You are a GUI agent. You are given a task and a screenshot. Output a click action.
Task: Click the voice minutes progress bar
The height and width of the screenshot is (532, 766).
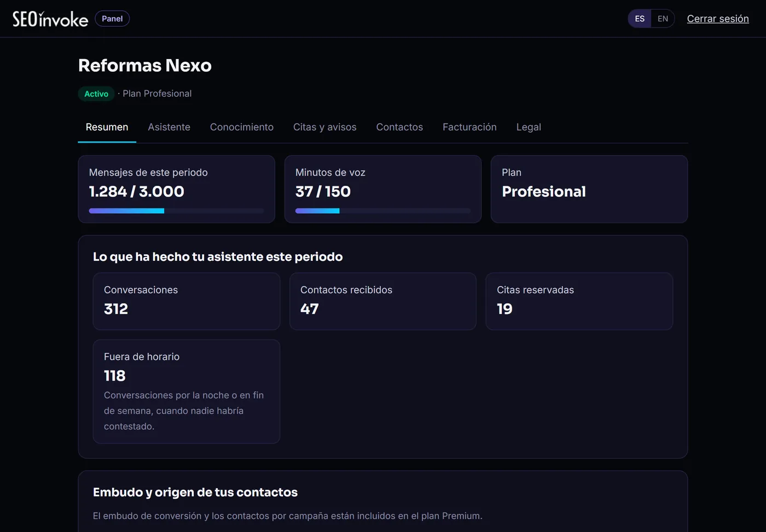point(383,211)
